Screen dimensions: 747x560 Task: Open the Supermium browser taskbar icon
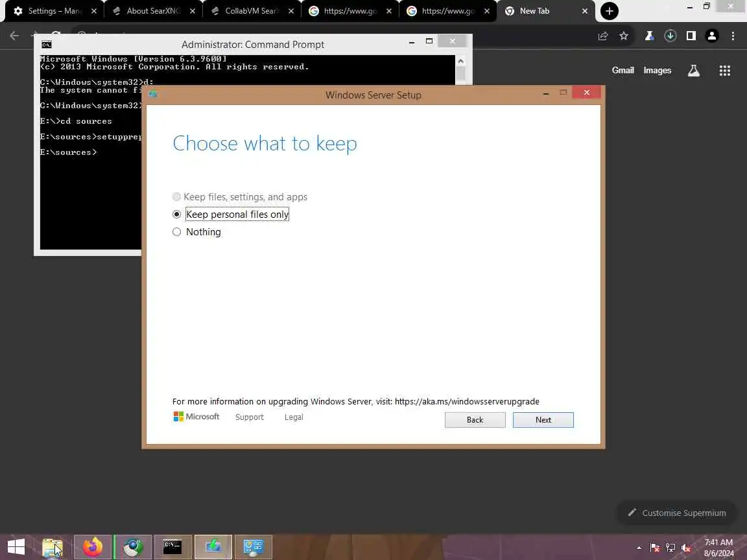pos(133,547)
